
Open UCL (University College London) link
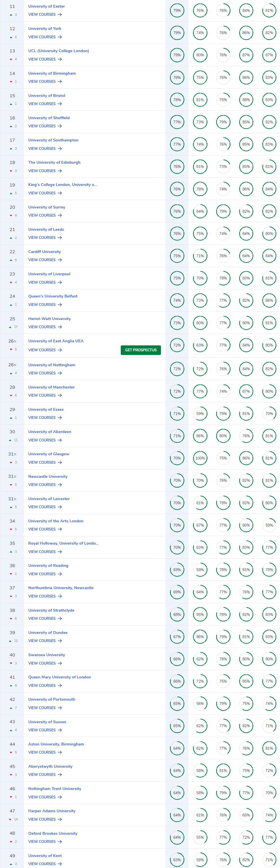[x=59, y=51]
